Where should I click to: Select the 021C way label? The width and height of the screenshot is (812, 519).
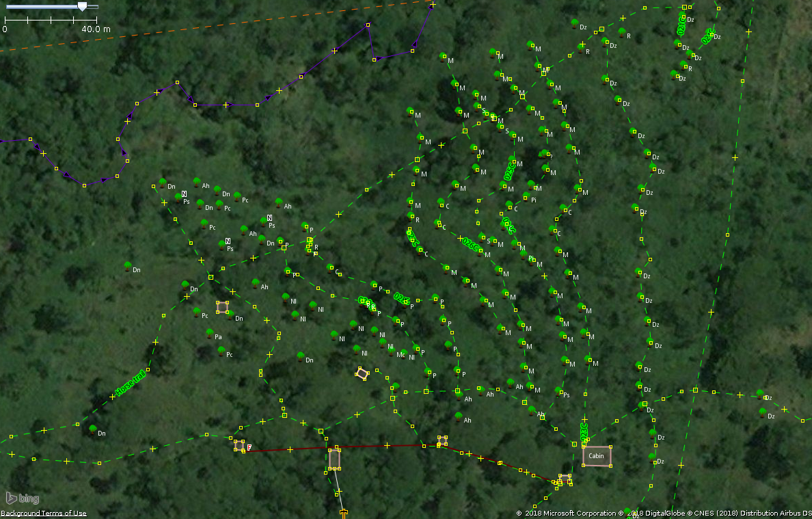click(681, 25)
